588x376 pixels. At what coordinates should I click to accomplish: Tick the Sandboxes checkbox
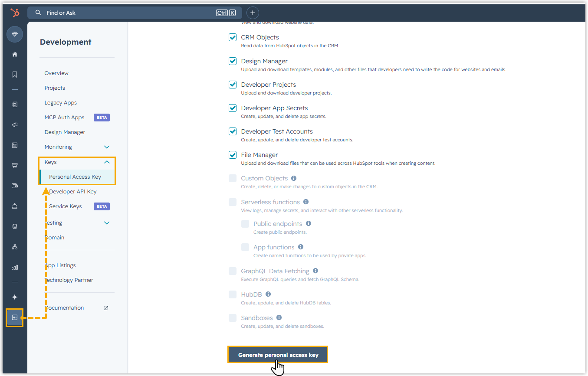click(x=233, y=318)
